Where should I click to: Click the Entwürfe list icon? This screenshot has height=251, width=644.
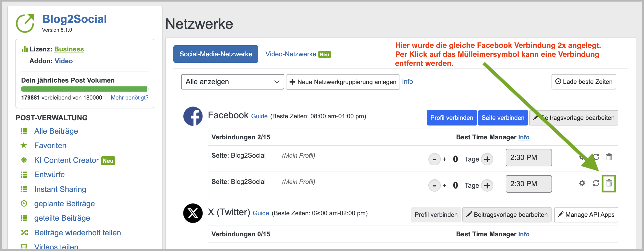tap(24, 175)
